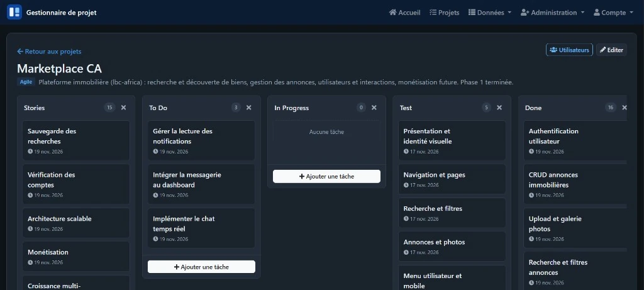Add a task in In Progress column
Screen dimensions: 644x290
click(x=327, y=176)
